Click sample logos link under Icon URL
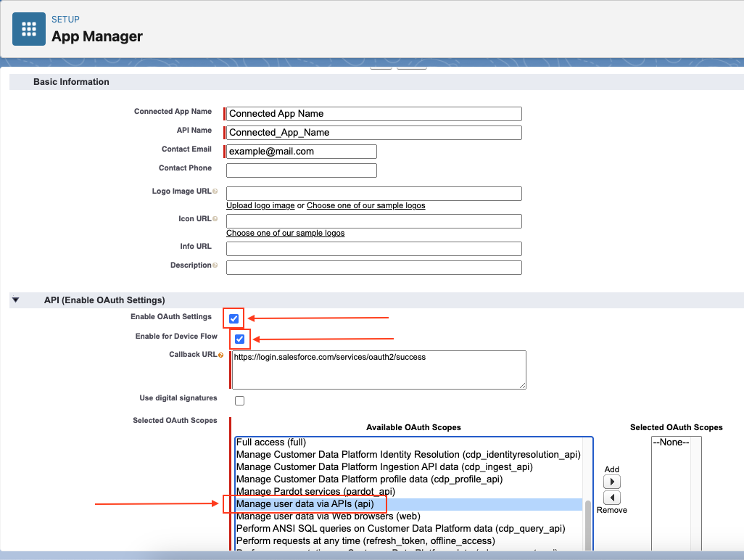This screenshot has height=560, width=744. pos(285,233)
